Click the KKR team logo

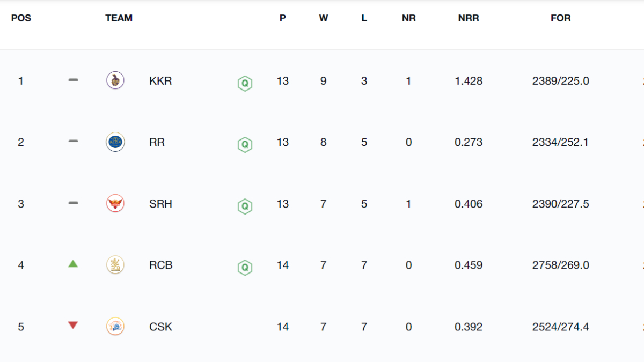point(115,80)
